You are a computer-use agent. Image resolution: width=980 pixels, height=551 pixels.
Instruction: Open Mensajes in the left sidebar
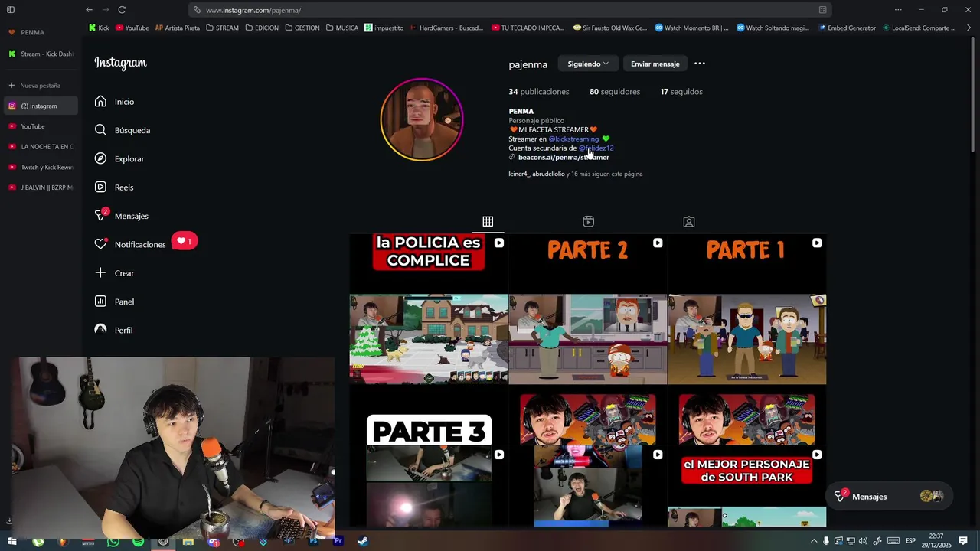tap(122, 216)
